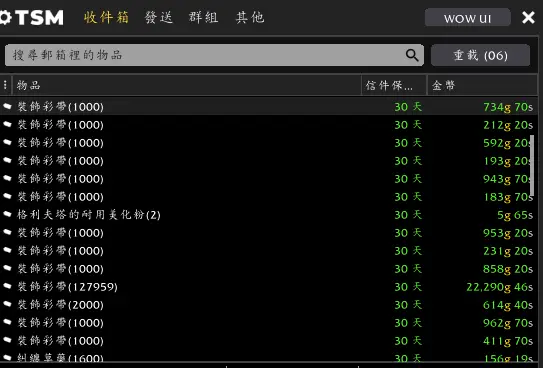
Task: Click the TSM logo text
Action: (39, 17)
